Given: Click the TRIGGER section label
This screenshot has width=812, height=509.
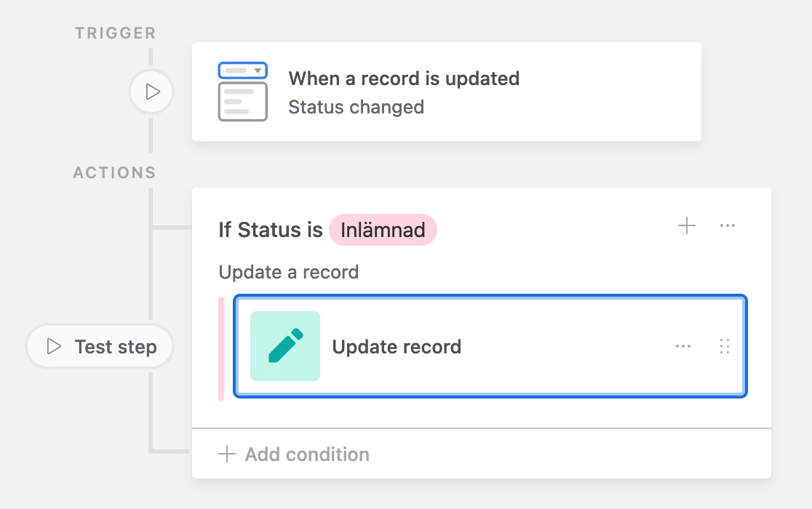Looking at the screenshot, I should point(115,33).
